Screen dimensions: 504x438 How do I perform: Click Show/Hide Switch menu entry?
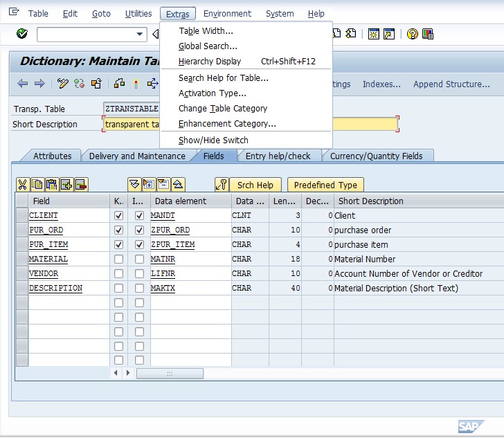[246, 140]
